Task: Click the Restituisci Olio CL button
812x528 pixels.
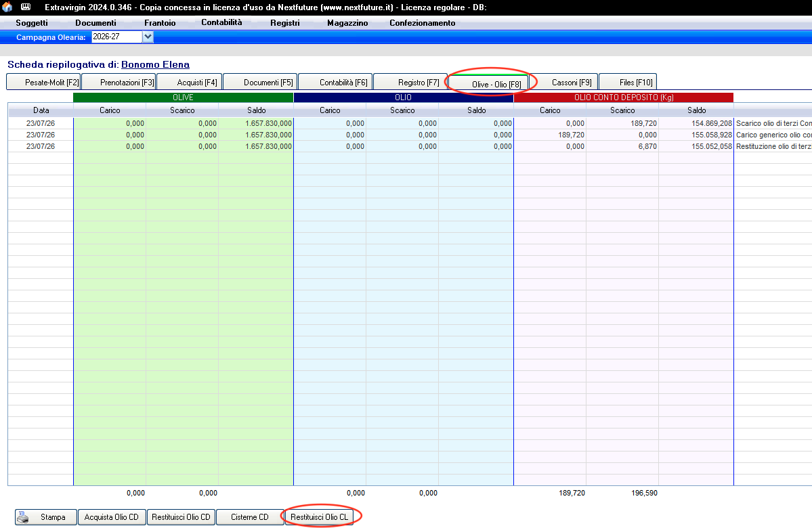Action: tap(319, 517)
